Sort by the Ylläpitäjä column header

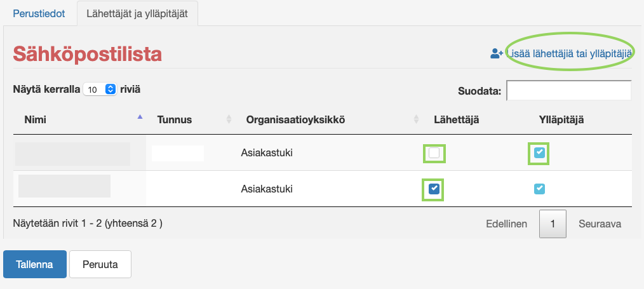(557, 119)
